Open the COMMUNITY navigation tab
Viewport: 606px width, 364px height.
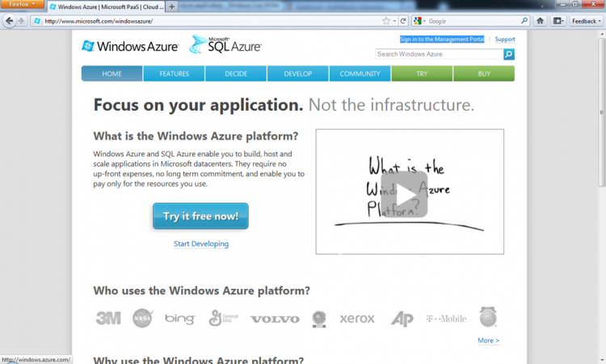coord(360,73)
